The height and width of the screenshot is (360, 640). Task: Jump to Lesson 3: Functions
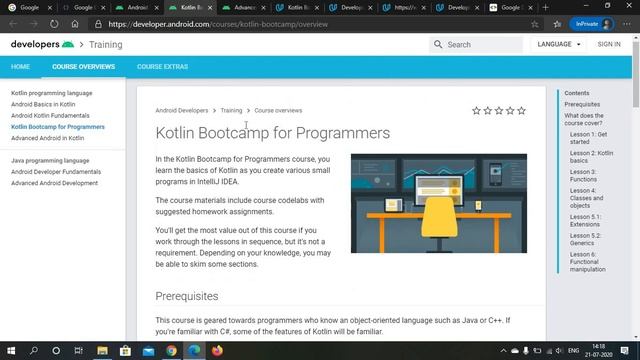click(583, 176)
